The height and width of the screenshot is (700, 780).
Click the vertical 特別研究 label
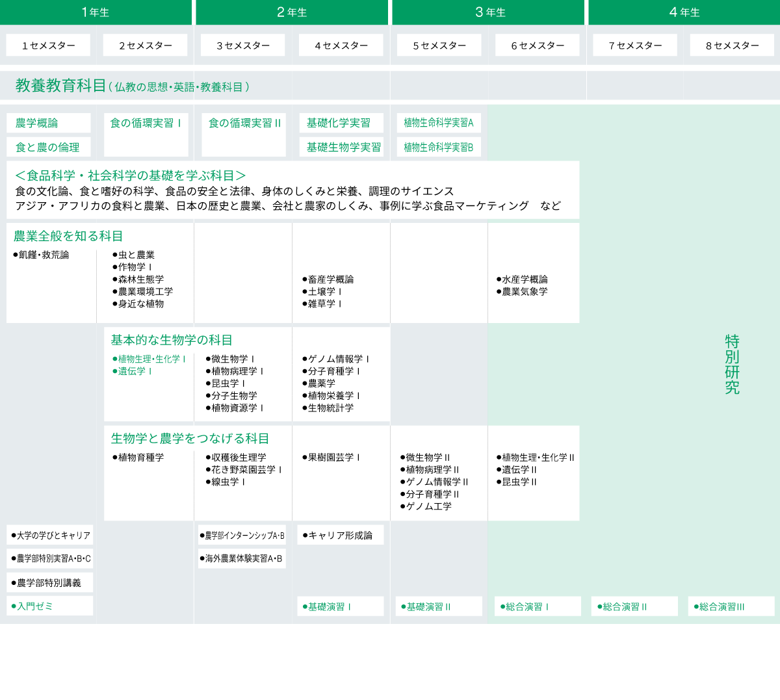pos(733,365)
